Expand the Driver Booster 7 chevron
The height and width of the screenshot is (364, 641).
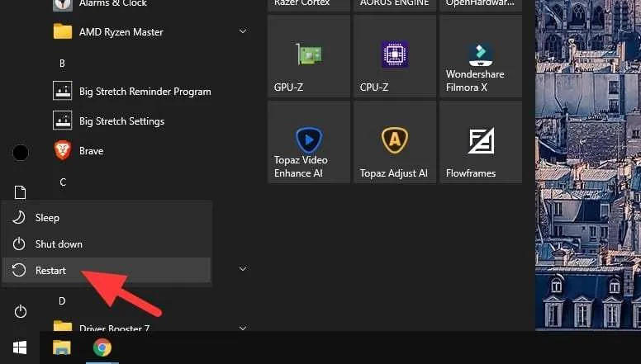[243, 328]
